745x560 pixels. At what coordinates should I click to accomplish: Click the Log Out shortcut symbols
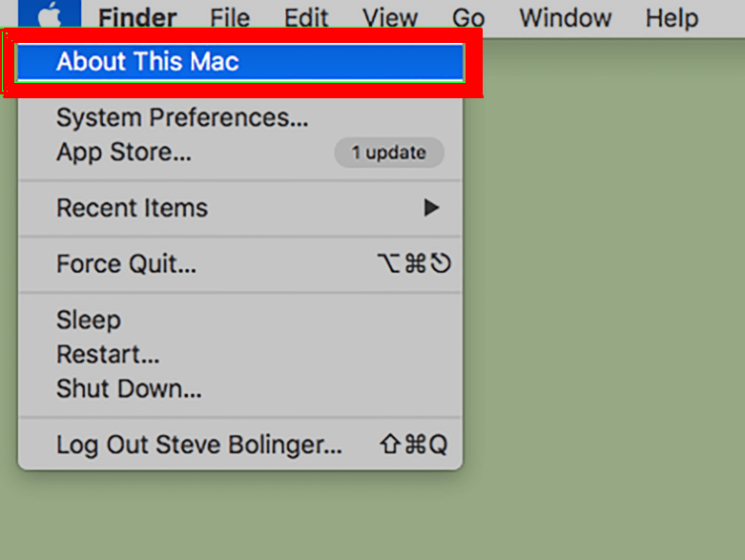[x=413, y=445]
